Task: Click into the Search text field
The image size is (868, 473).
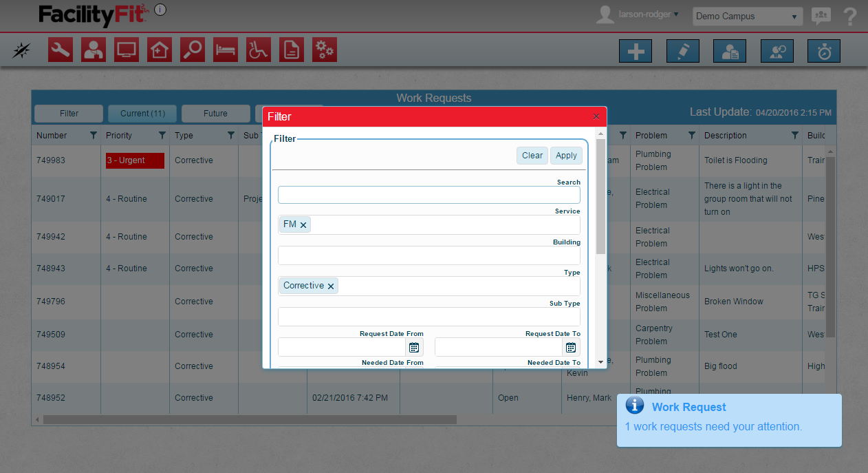Action: point(428,195)
